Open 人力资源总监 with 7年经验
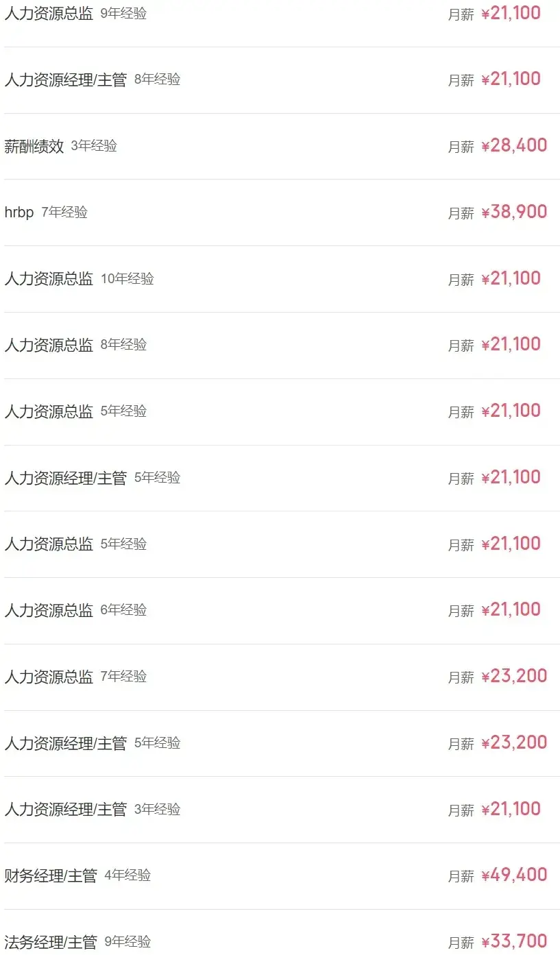 click(49, 677)
